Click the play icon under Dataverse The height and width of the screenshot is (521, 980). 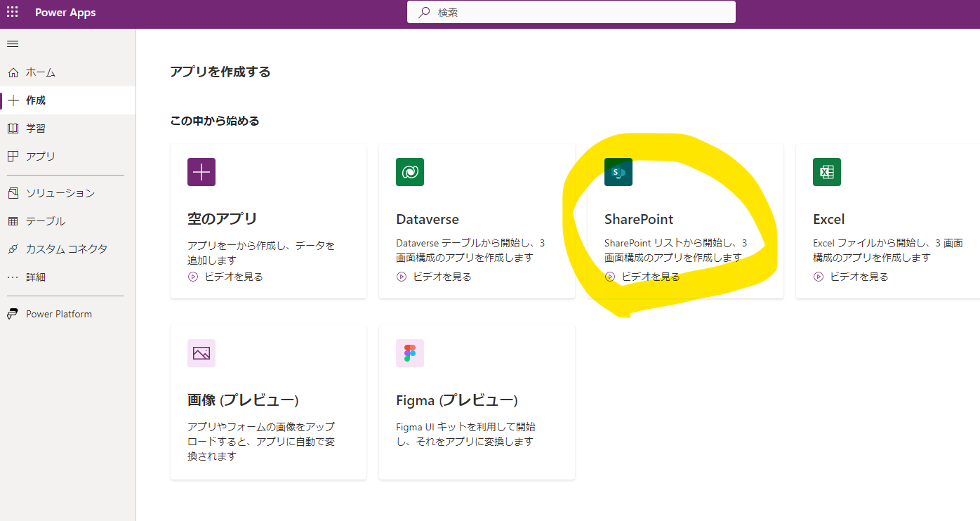402,277
